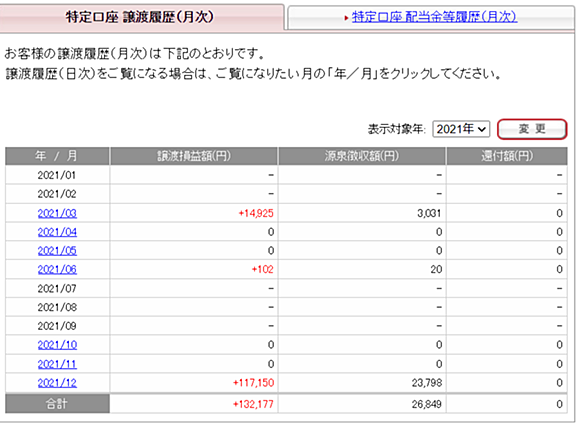This screenshot has width=586, height=426.
Task: Click the 合計 row label
Action: (x=57, y=404)
